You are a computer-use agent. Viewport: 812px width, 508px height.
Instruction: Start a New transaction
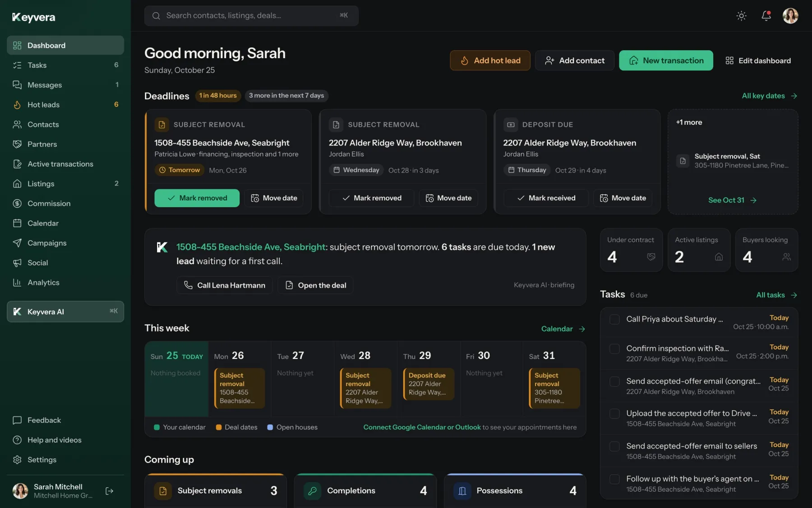click(x=666, y=61)
